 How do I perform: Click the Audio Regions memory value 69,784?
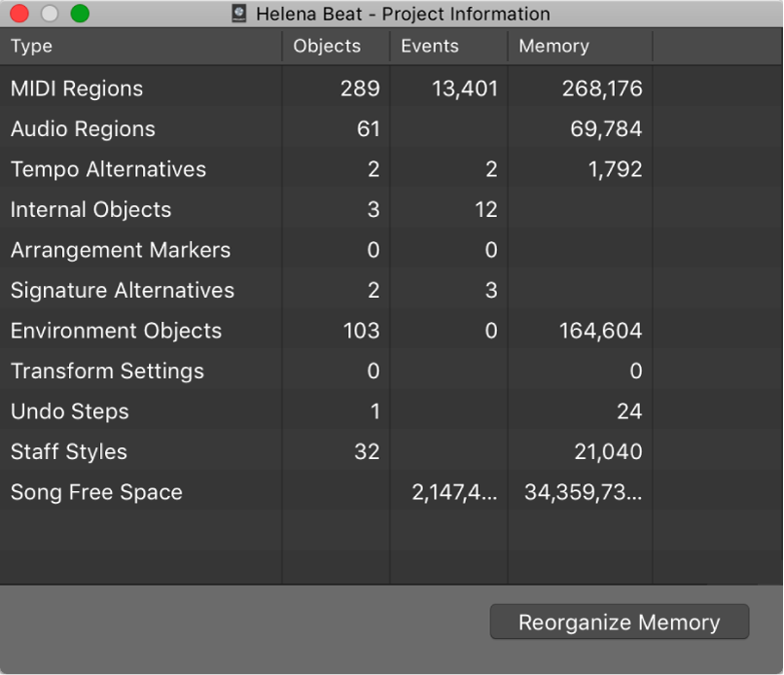[x=606, y=129]
